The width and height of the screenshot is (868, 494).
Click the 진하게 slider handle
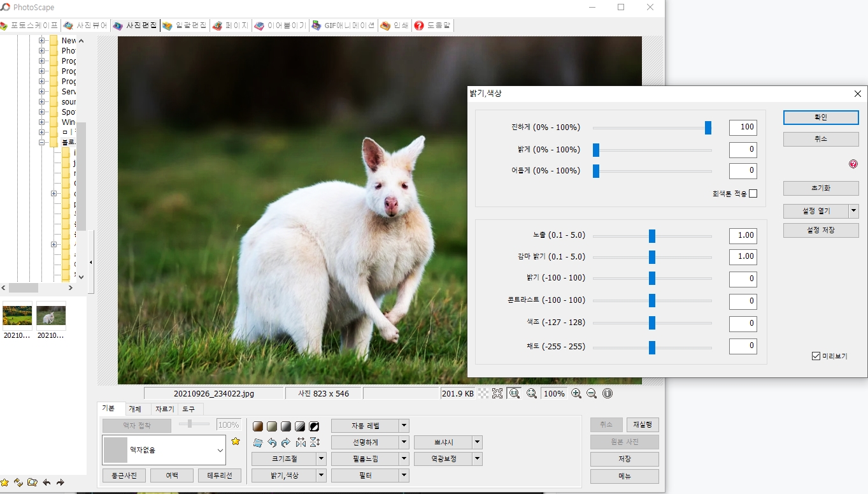(x=708, y=128)
